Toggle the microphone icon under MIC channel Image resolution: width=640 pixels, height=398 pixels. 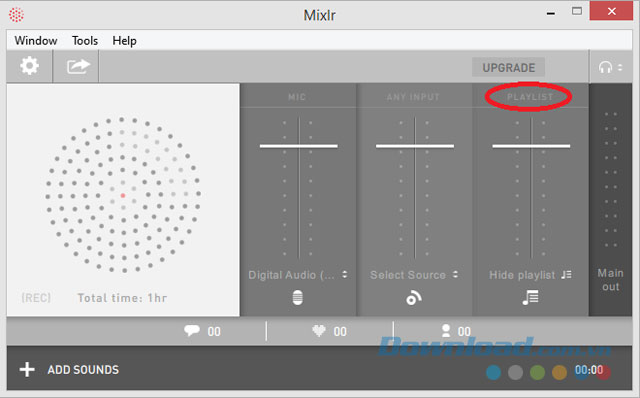point(298,298)
